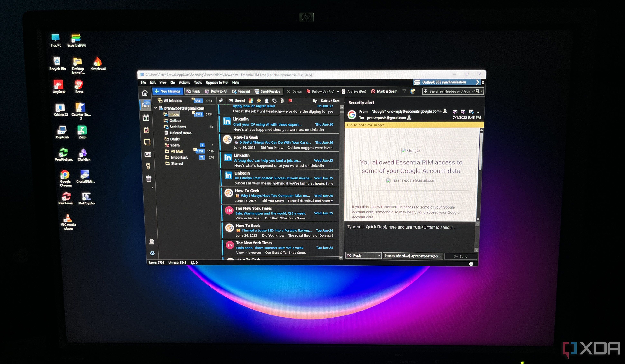The height and width of the screenshot is (364, 625).
Task: Click the filter funnel icon in the toolbar
Action: pos(404,91)
